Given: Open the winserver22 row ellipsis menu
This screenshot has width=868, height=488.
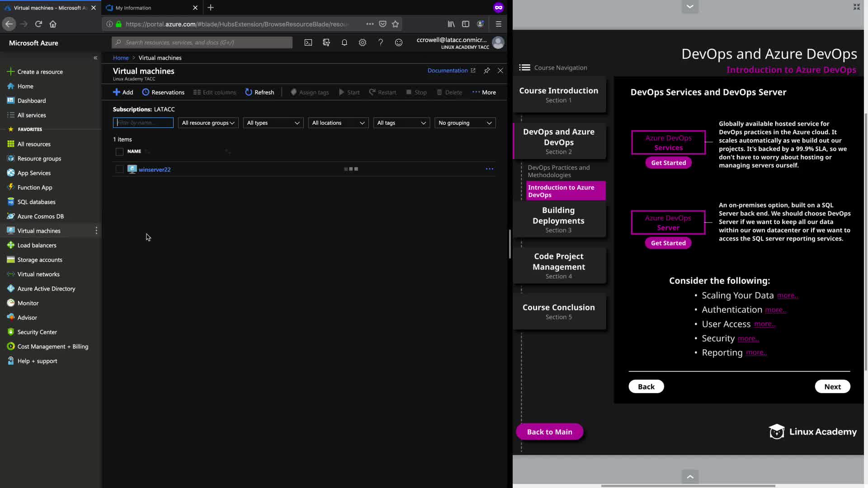Looking at the screenshot, I should [x=489, y=169].
